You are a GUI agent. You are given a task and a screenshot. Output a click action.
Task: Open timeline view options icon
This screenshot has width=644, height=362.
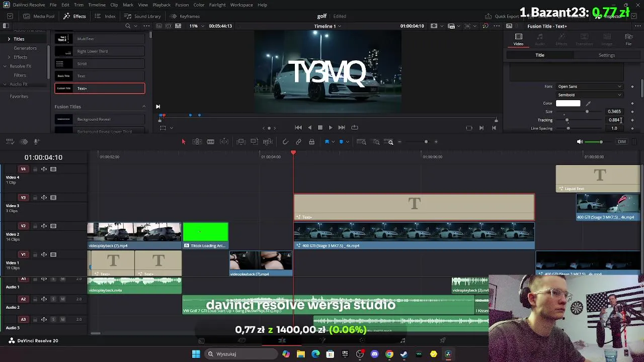point(10,142)
